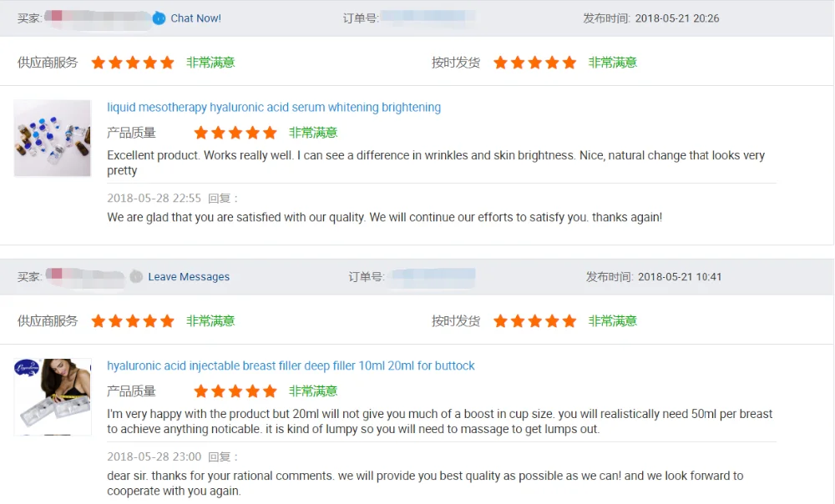
Task: Click the second review's blurred buyer name
Action: click(x=85, y=276)
